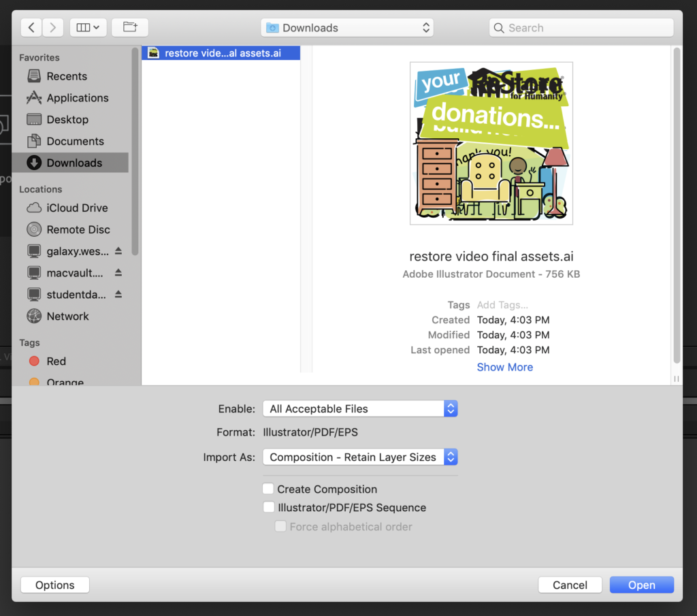Open iCloud Drive location
The height and width of the screenshot is (616, 697).
[x=76, y=208]
